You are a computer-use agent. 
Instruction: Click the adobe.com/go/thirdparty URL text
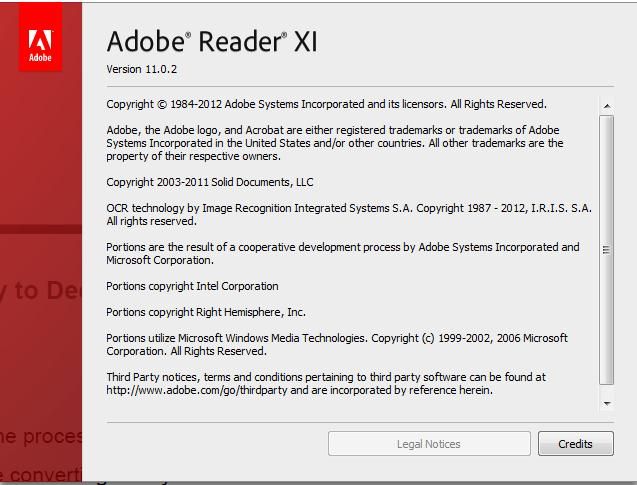coord(197,390)
